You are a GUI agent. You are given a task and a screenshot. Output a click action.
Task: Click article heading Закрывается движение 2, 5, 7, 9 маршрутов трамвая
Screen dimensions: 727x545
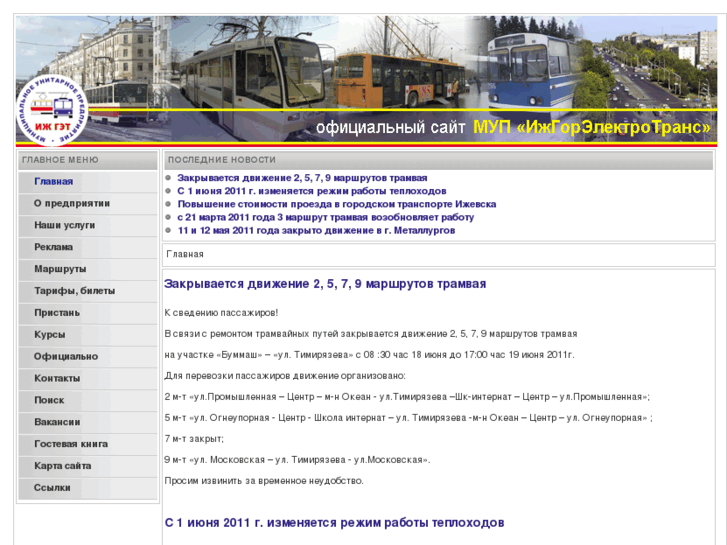[x=325, y=284]
